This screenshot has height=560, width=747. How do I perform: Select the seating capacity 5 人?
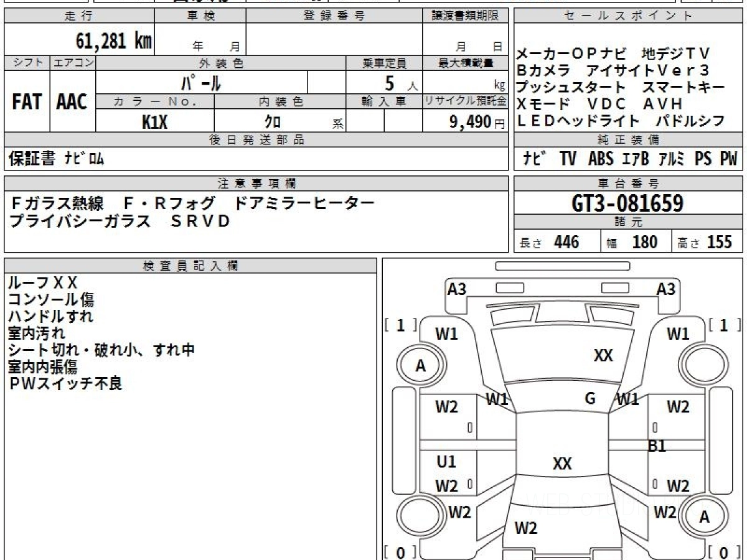[401, 82]
